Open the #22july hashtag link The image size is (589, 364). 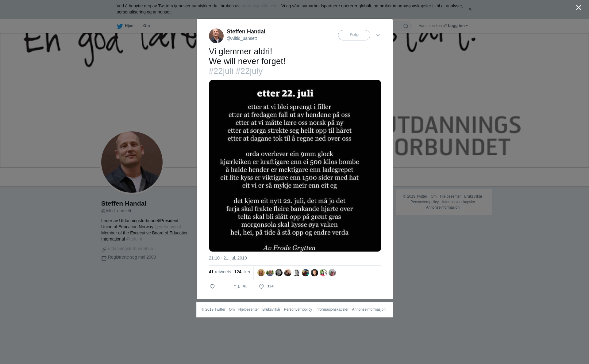[x=249, y=71]
